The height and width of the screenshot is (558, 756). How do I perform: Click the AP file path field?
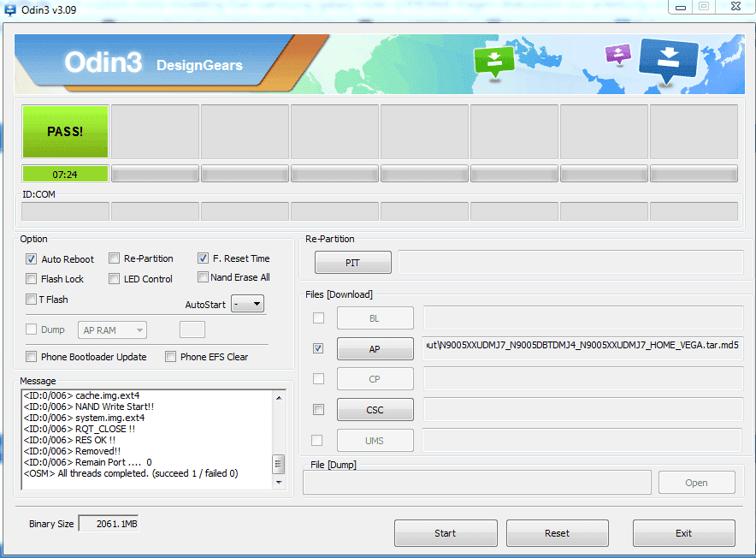582,348
